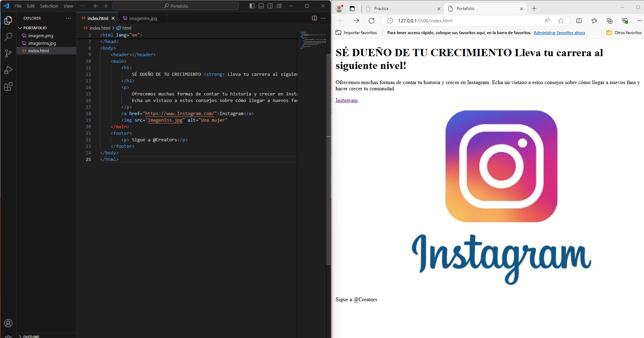Click the Sigue a @Creators footer text
This screenshot has width=644, height=338.
pos(356,299)
